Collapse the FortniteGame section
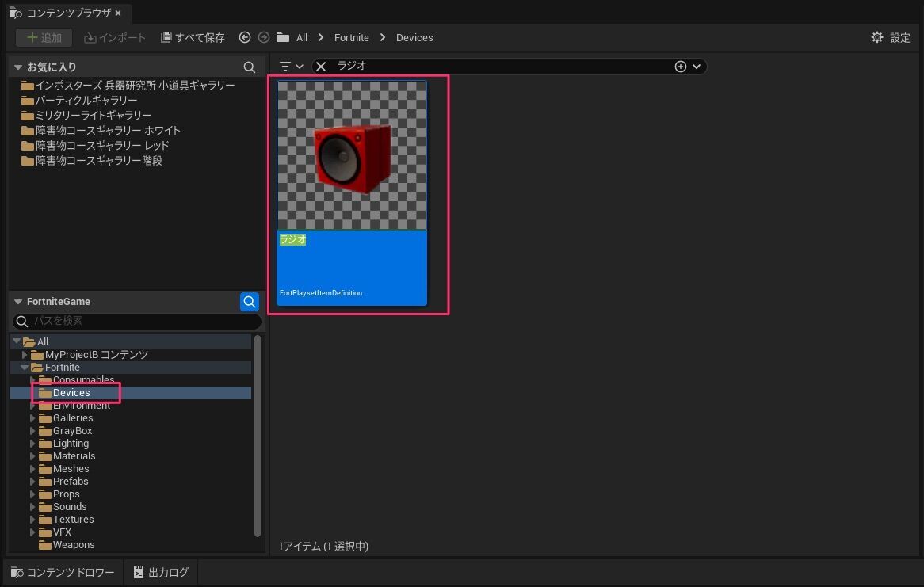This screenshot has height=587, width=924. (18, 302)
